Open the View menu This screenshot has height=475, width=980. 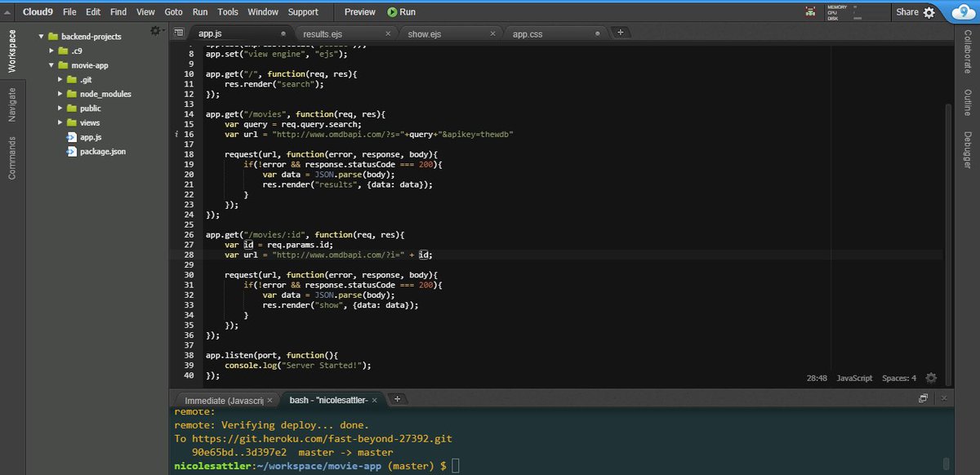point(145,12)
